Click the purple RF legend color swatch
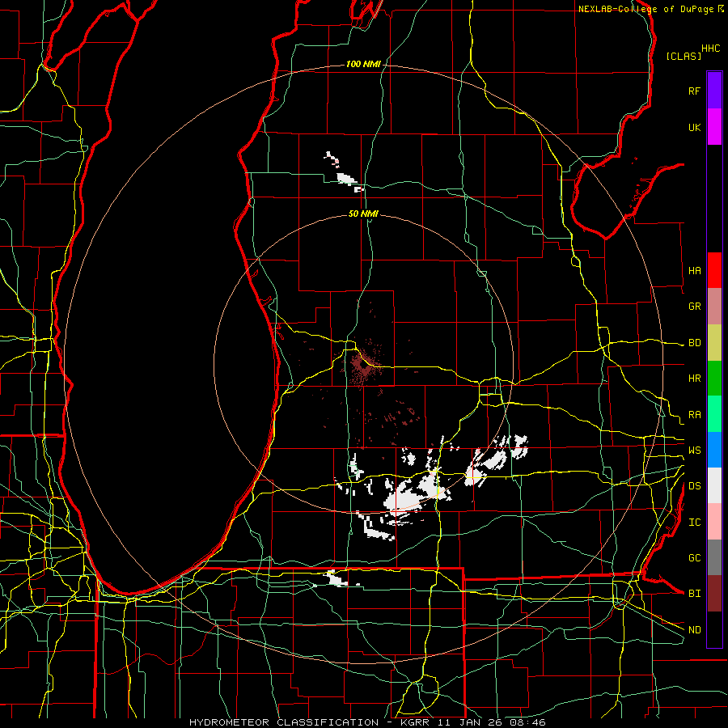This screenshot has height=728, width=728. click(x=714, y=91)
